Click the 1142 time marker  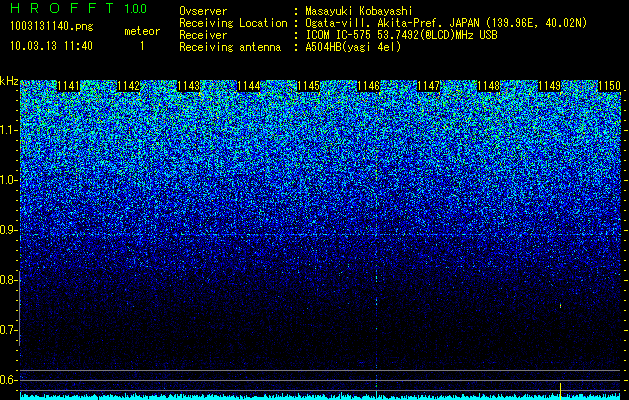pyautogui.click(x=129, y=86)
